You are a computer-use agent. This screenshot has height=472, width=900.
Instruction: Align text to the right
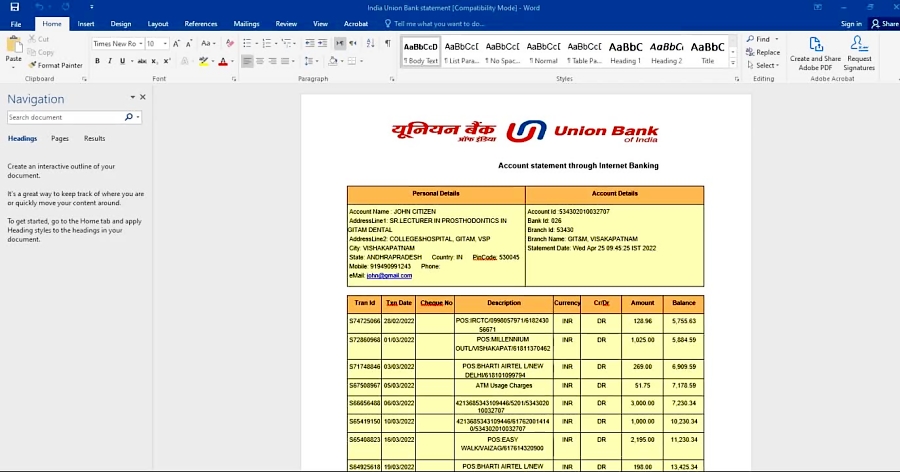[273, 61]
